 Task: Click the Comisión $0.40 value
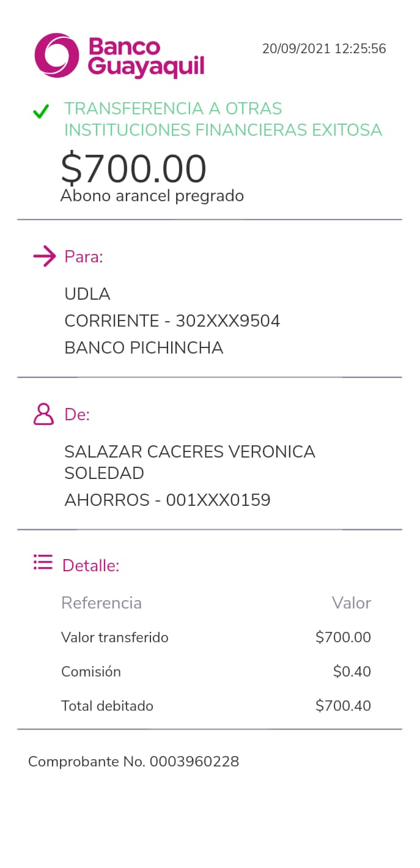352,672
